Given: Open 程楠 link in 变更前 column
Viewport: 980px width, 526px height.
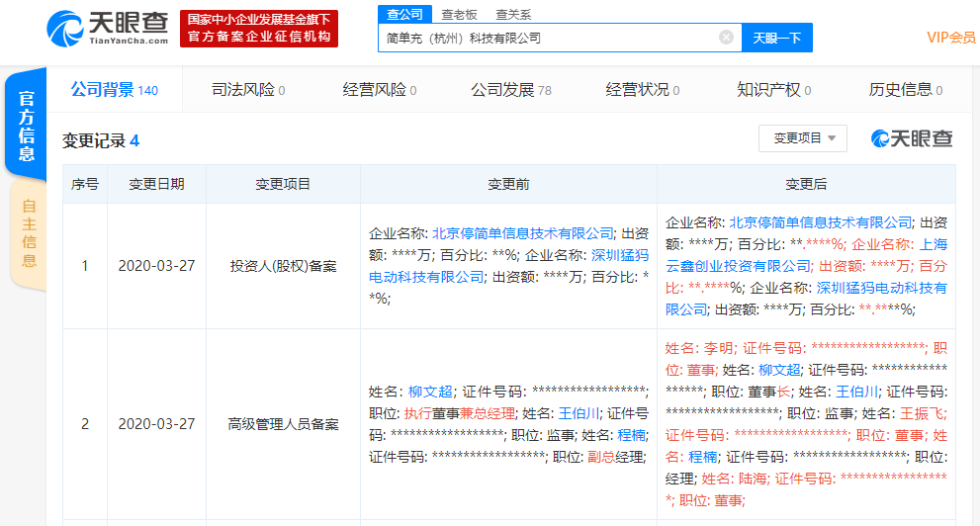Looking at the screenshot, I should coord(631,435).
